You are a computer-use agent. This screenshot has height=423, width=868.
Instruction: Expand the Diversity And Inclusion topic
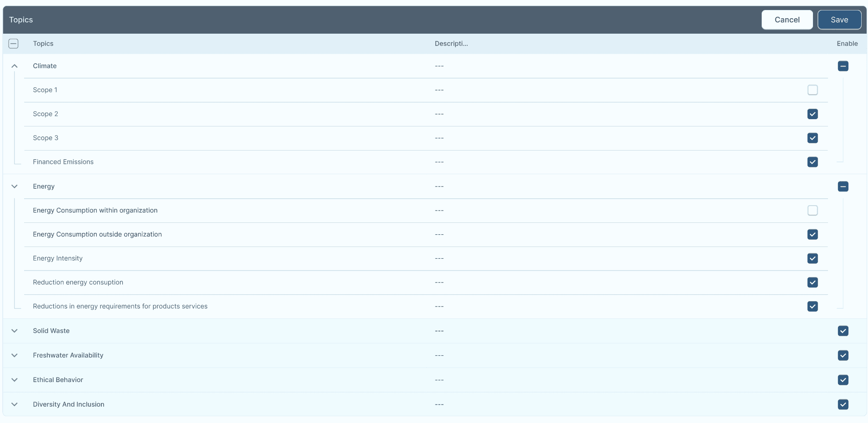coord(15,404)
